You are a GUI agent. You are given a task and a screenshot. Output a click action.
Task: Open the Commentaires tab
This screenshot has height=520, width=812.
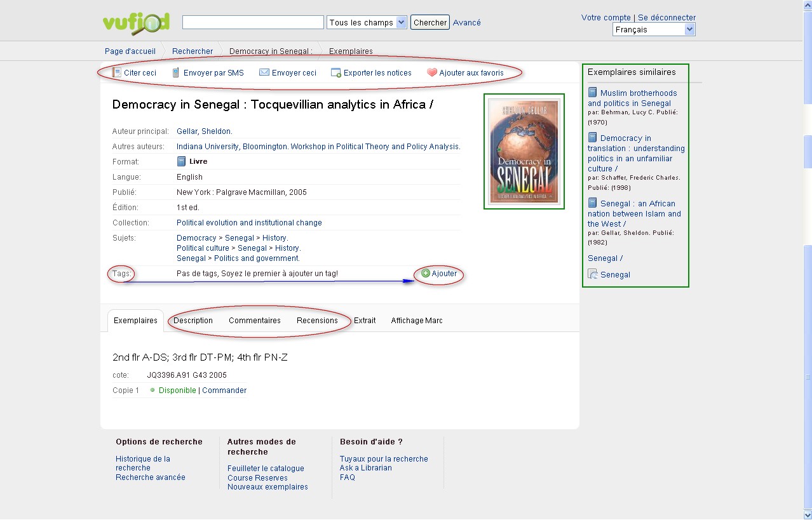[255, 321]
